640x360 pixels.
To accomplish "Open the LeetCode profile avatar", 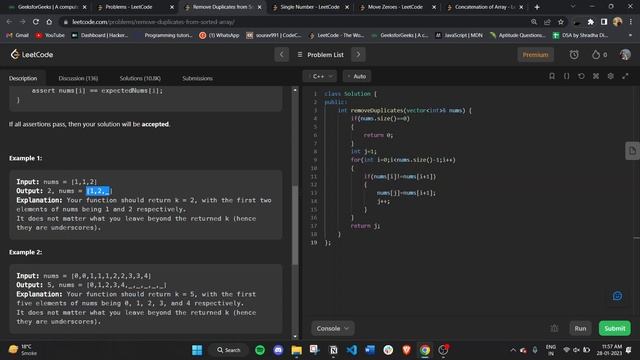I will (625, 54).
